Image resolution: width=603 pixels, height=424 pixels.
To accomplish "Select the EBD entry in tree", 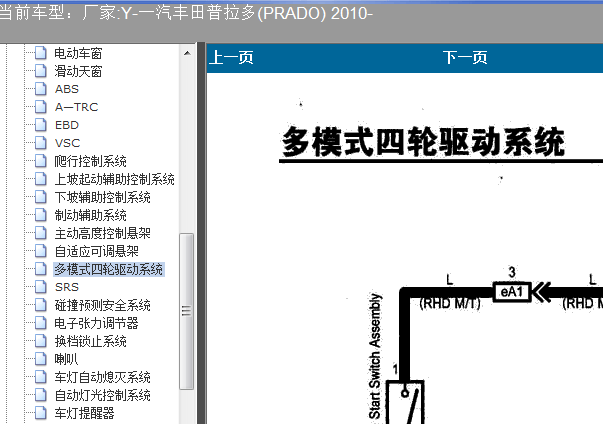I will click(67, 125).
